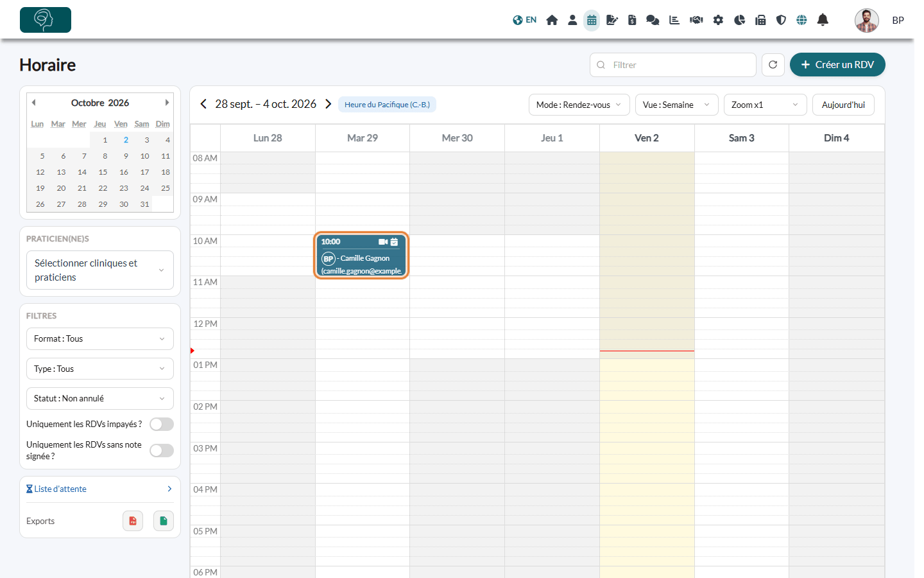
Task: Click the Filtrer search field
Action: point(673,65)
